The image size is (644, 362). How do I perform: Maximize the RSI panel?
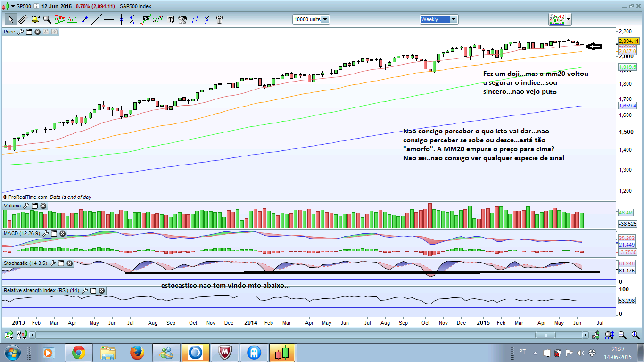point(93,290)
